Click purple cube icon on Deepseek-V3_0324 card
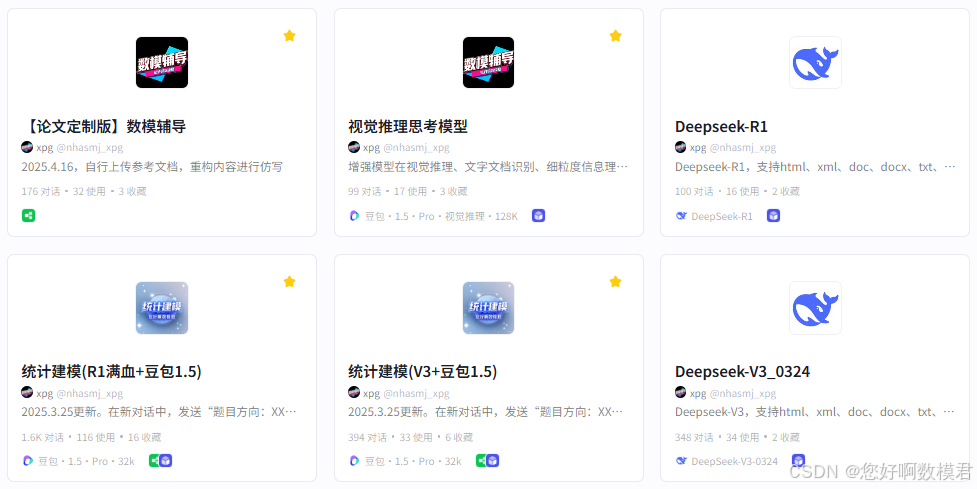This screenshot has width=977, height=489. (x=798, y=460)
